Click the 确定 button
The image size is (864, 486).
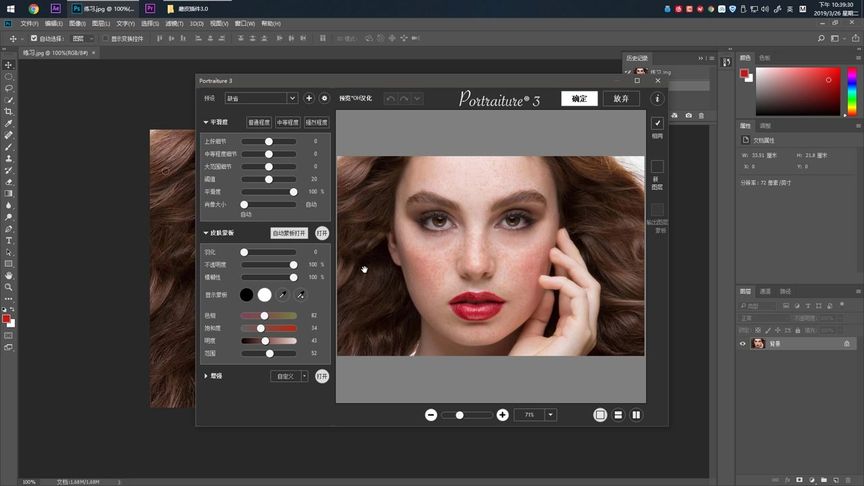click(579, 99)
